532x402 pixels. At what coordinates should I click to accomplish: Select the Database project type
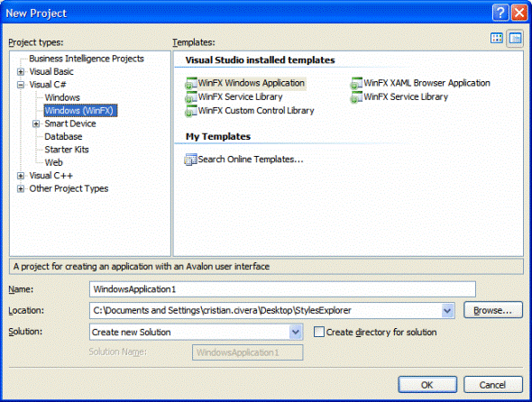click(63, 137)
